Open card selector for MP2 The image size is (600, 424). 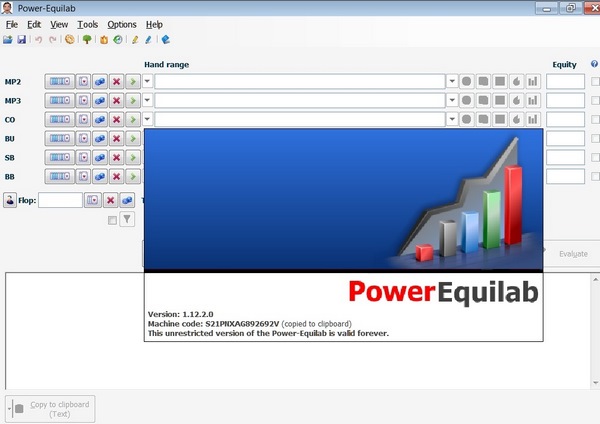click(x=83, y=82)
